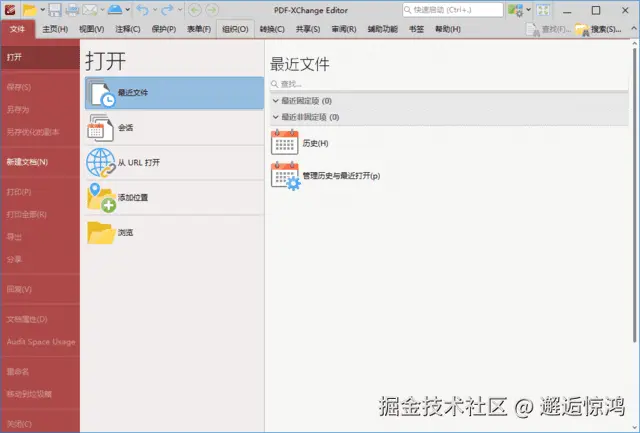Click the green back navigation arrow
640x433 pixels.
coord(195,10)
